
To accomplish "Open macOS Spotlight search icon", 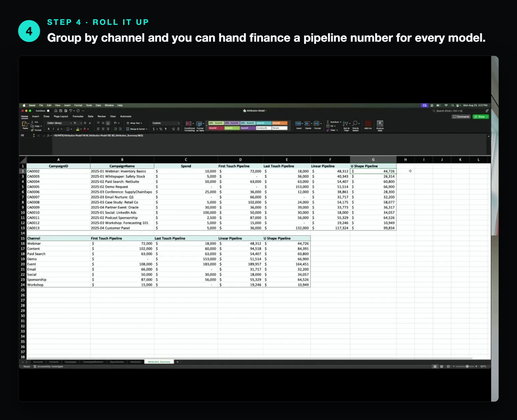I will pos(453,105).
